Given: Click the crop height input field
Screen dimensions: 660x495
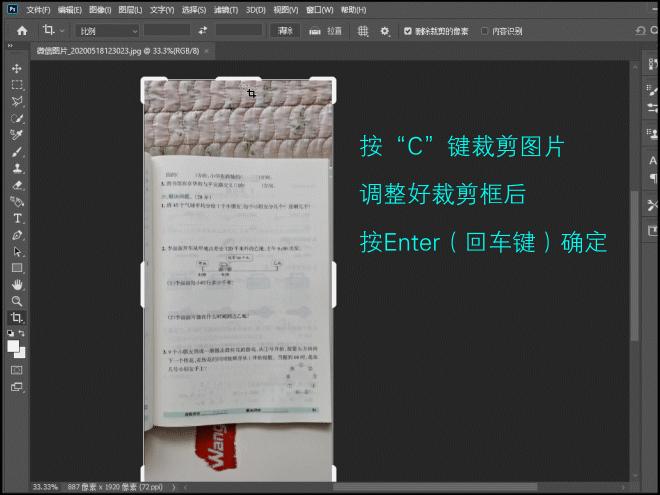Looking at the screenshot, I should pos(239,30).
